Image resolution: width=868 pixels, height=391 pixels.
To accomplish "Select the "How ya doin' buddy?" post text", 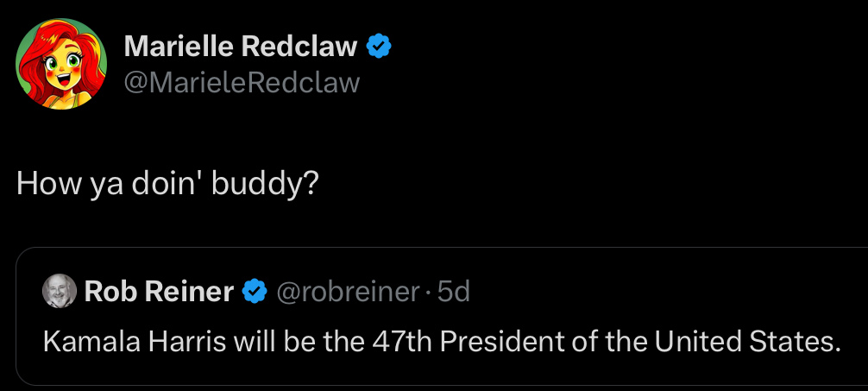I will (x=168, y=185).
